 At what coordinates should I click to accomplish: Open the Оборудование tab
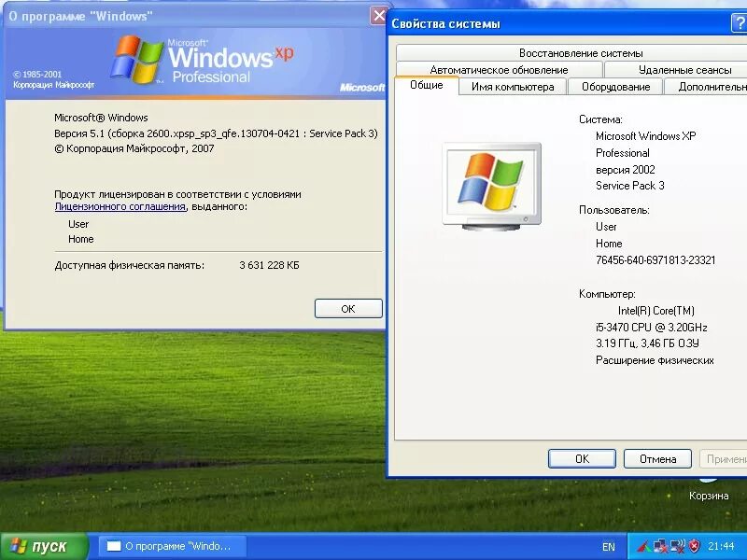[615, 87]
